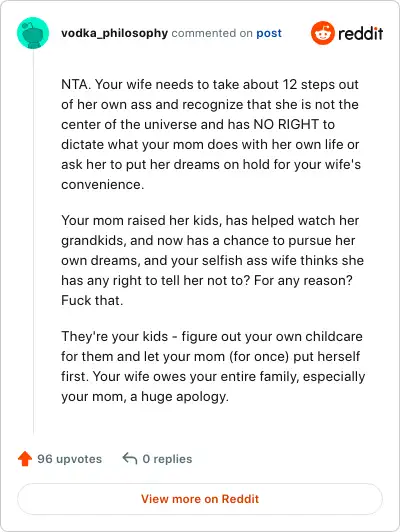Click the '96 upvotes' count

70,459
